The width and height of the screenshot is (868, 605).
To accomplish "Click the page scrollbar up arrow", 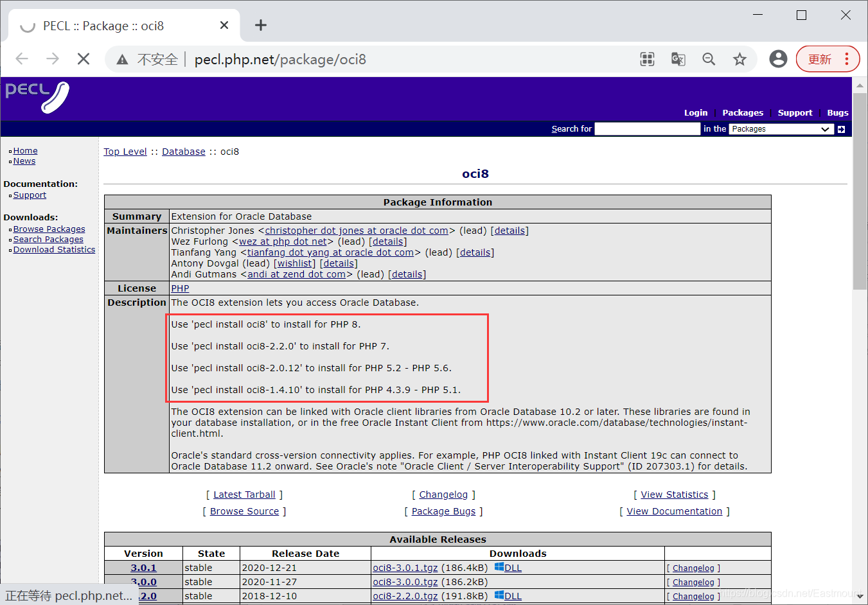I will tap(860, 85).
